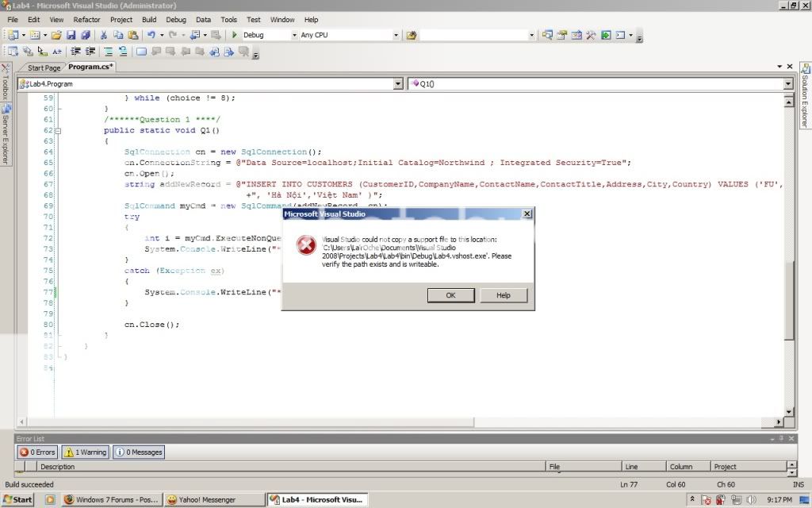Open the Refactor menu
Image resolution: width=812 pixels, height=508 pixels.
coord(86,19)
